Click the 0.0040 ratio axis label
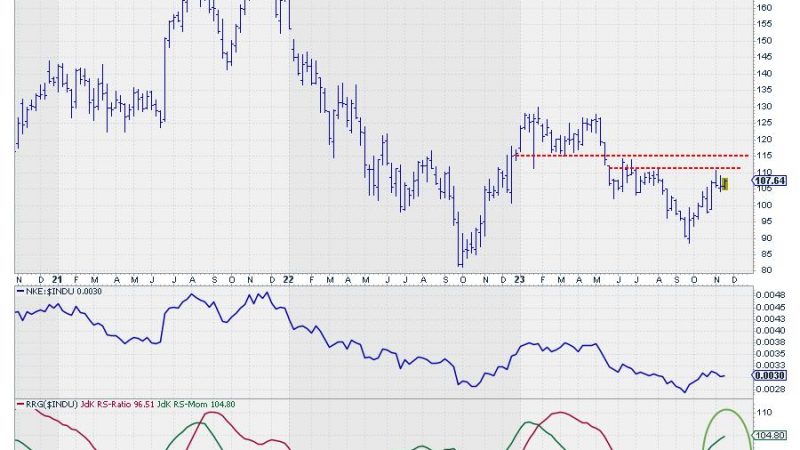Image resolution: width=800 pixels, height=450 pixels. pyautogui.click(x=770, y=330)
